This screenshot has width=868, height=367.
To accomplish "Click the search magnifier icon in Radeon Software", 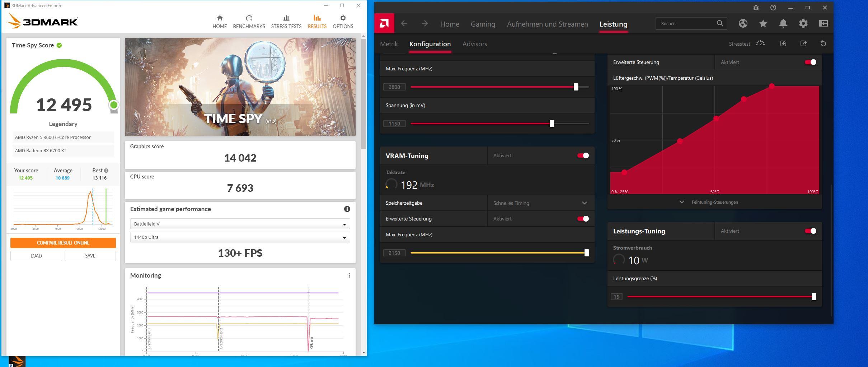I will tap(720, 23).
